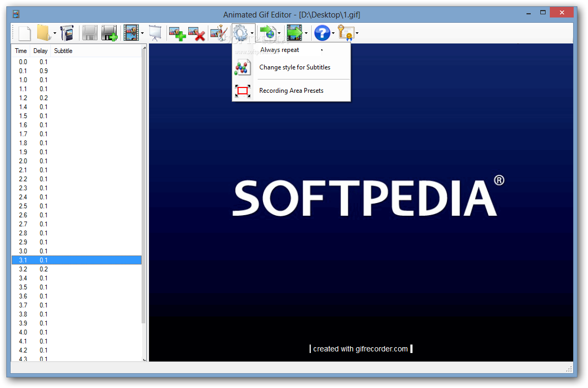Select the frame row at time 2.9

click(76, 242)
